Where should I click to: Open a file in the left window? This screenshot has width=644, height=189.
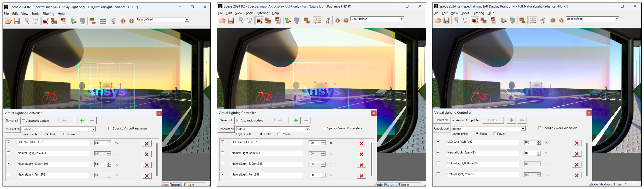[8, 21]
